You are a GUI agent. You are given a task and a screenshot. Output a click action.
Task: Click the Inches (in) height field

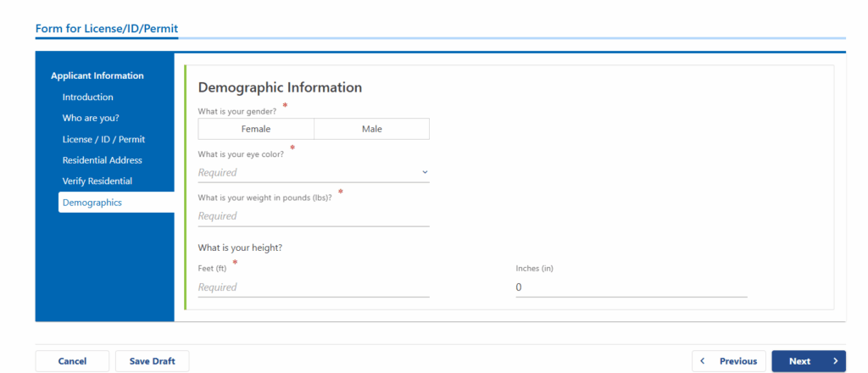click(631, 287)
